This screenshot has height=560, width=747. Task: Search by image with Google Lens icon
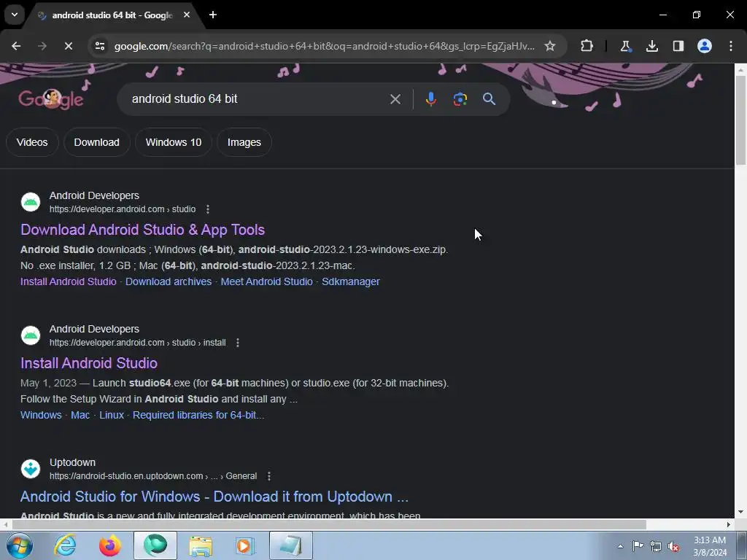pos(460,99)
